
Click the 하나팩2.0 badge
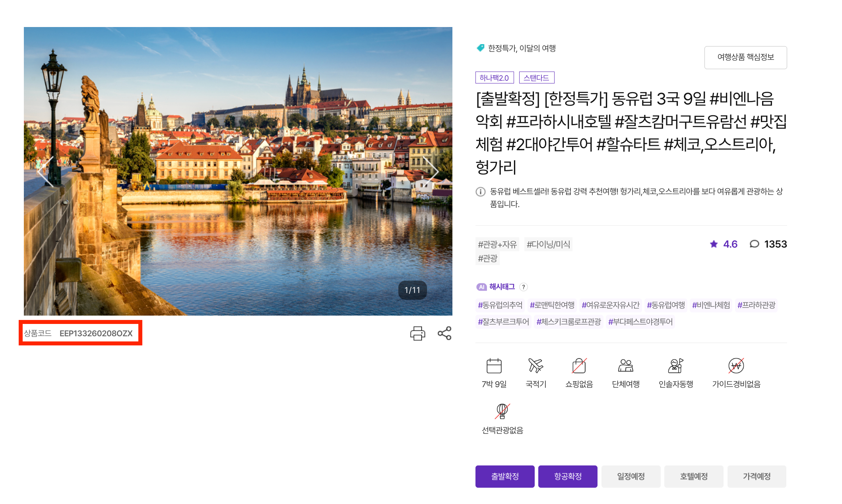(x=494, y=78)
